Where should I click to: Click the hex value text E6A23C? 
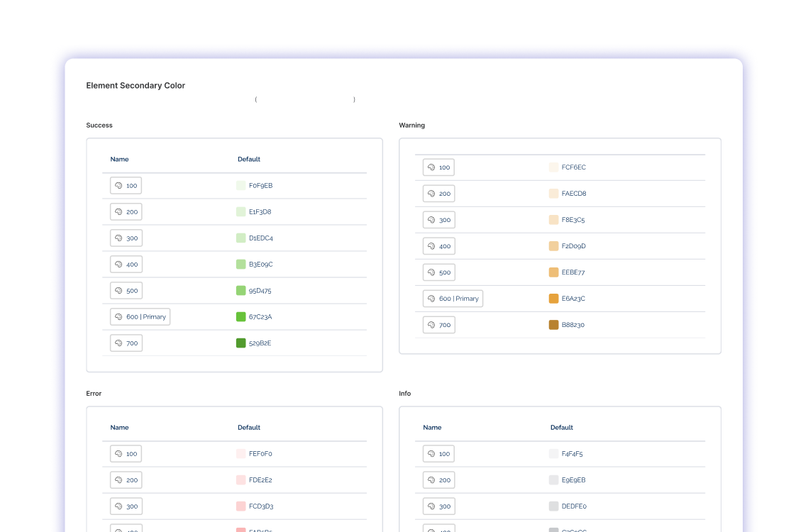coord(573,299)
